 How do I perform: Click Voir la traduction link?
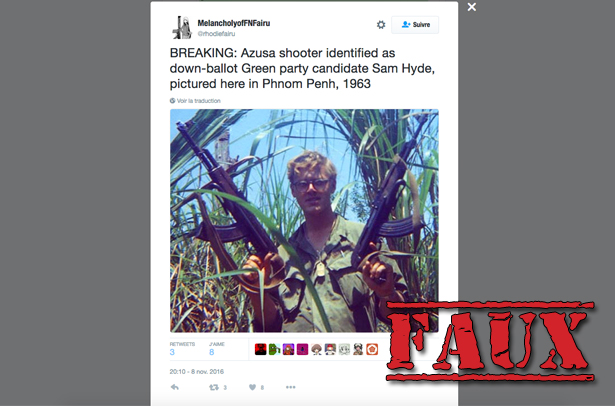198,101
